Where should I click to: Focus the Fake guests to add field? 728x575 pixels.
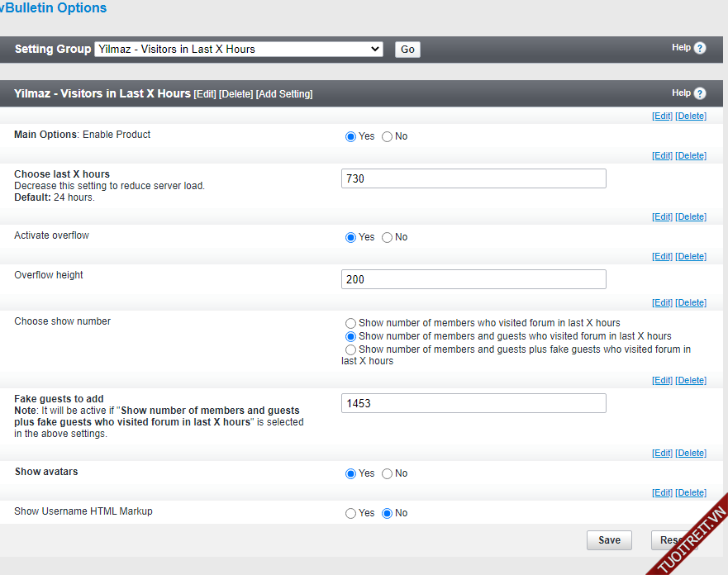pyautogui.click(x=473, y=403)
